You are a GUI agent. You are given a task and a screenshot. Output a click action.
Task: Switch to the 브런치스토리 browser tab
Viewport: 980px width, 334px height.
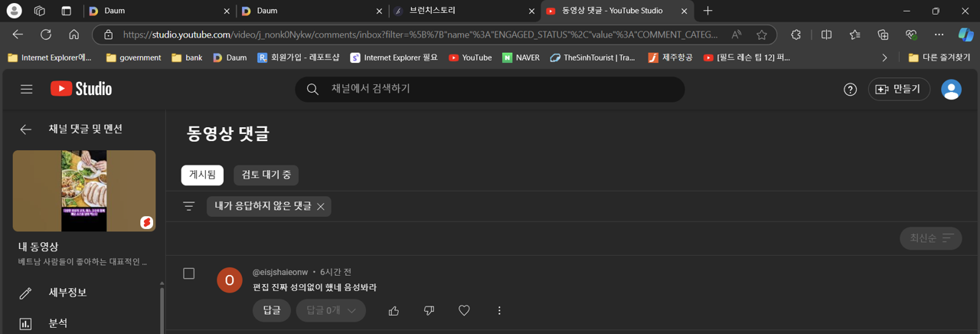tap(463, 11)
